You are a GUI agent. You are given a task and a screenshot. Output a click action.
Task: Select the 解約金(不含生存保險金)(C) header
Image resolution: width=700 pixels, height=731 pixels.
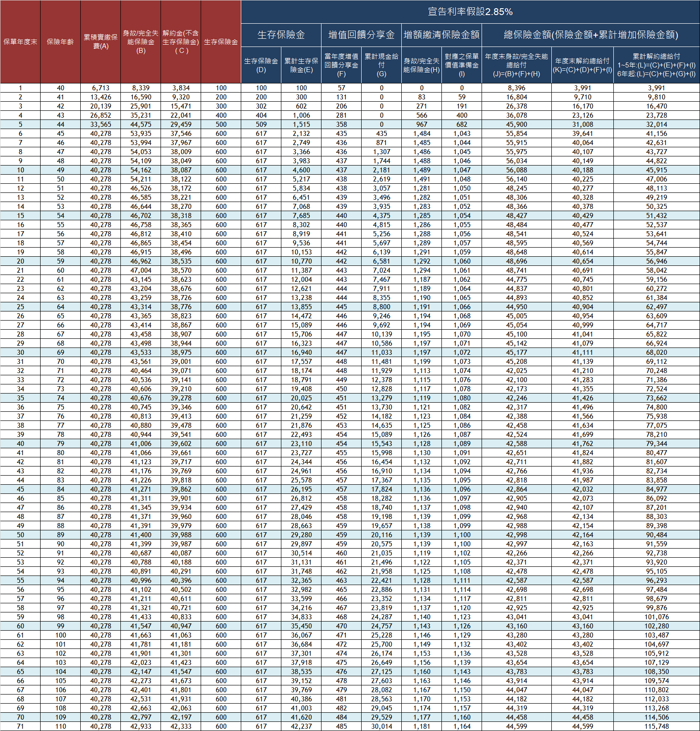[x=181, y=42]
